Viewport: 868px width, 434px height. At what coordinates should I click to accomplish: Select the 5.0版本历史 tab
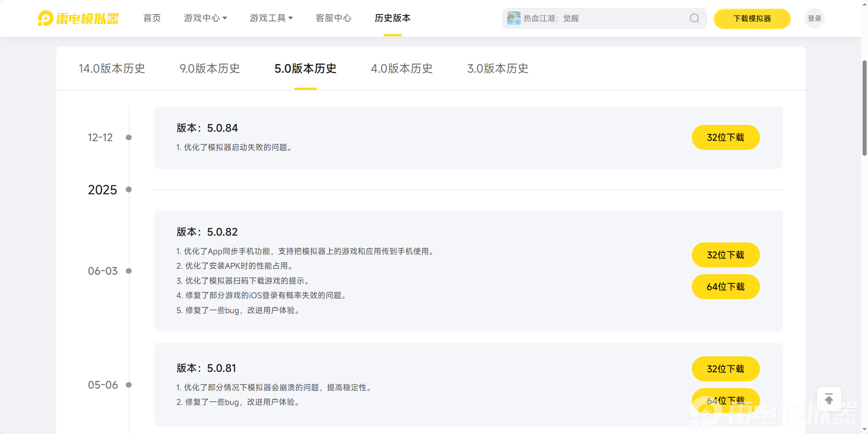306,69
